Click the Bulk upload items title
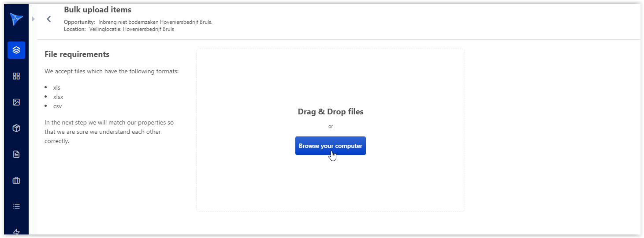Image resolution: width=644 pixels, height=238 pixels. pos(97,10)
